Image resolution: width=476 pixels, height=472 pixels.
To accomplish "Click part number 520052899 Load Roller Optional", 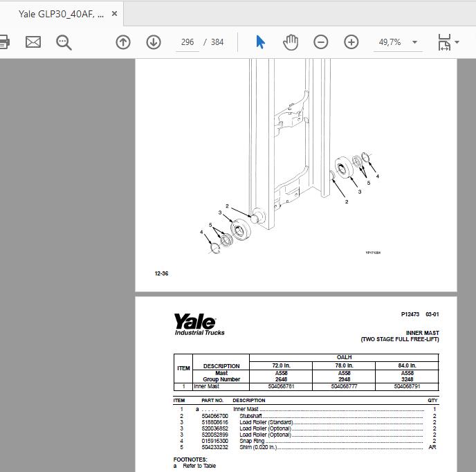I will pos(215,435).
